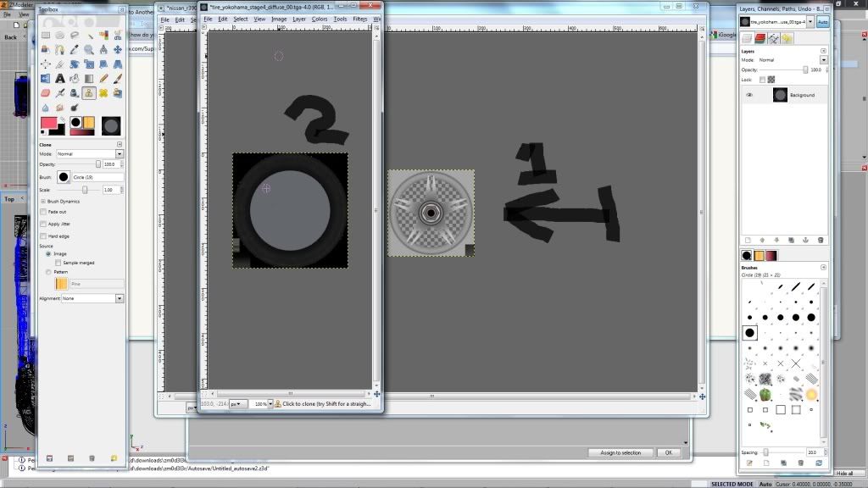Click the Auto button in Layers dock
Screen dimensions: 868x488
pyautogui.click(x=823, y=21)
